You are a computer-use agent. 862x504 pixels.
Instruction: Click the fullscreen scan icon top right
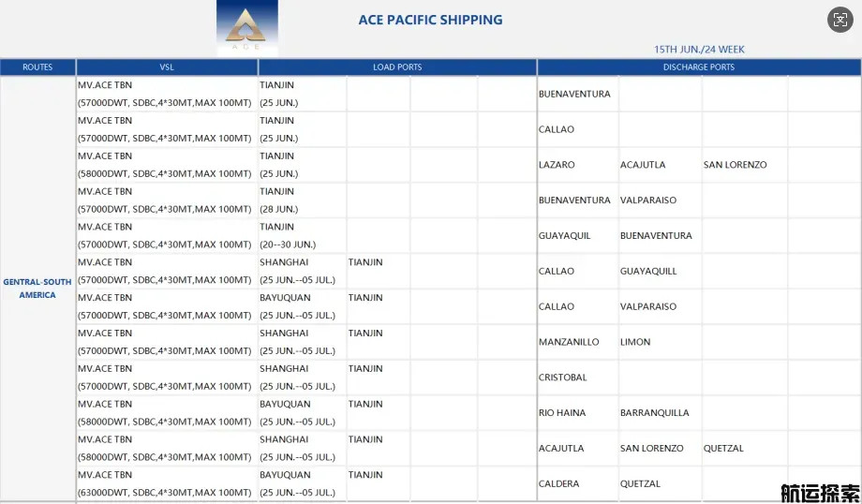[840, 21]
